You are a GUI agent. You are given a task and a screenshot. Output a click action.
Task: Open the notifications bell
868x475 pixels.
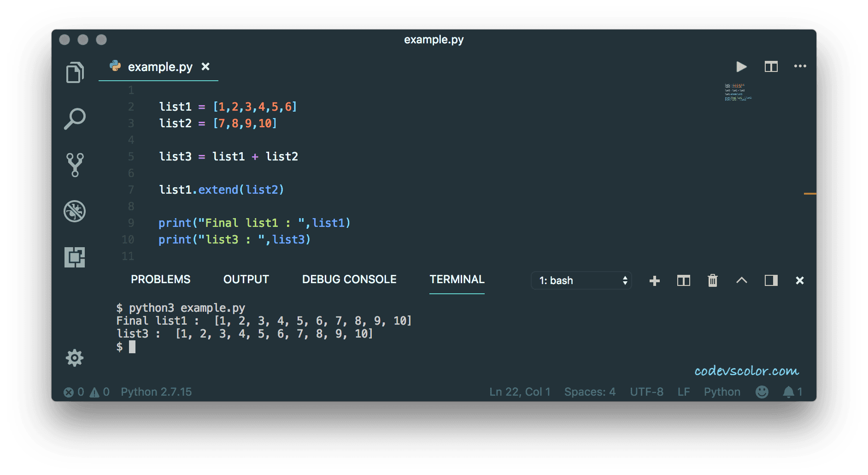point(789,392)
